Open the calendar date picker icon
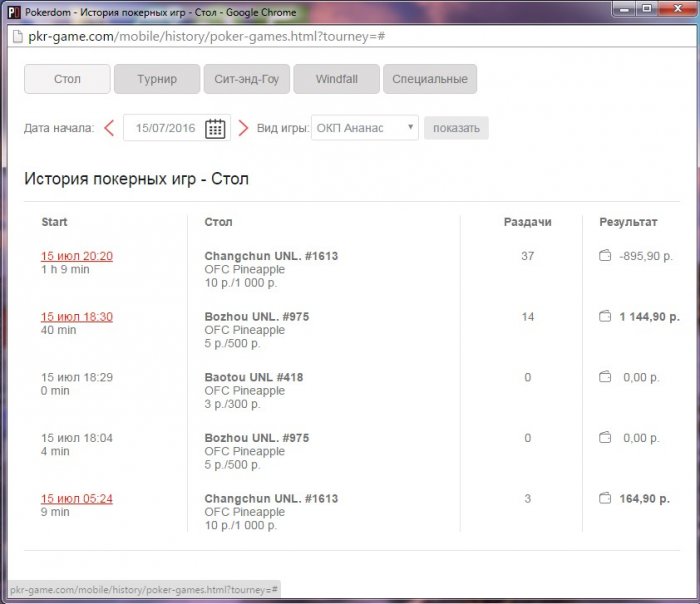 coord(215,129)
